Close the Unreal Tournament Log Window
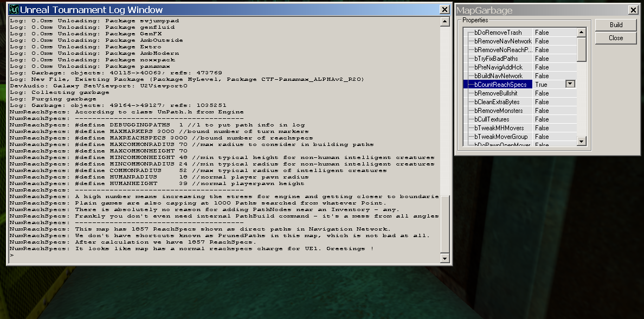 coord(445,9)
